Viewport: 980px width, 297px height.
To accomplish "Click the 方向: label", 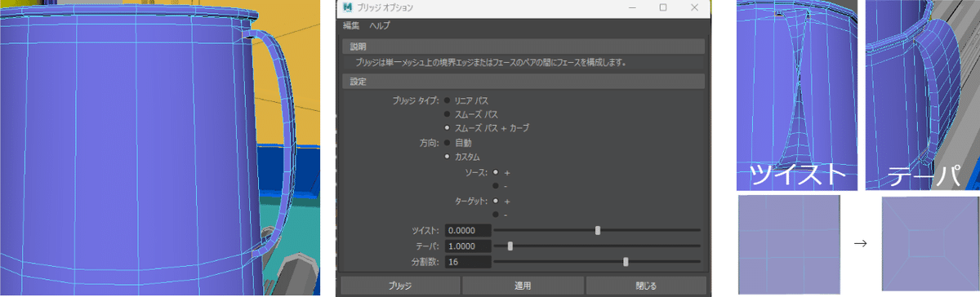I will [x=429, y=143].
